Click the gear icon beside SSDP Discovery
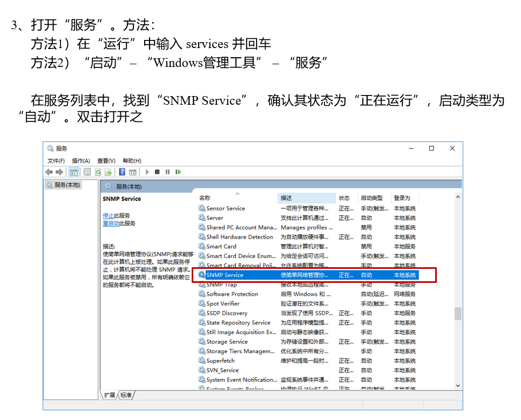The height and width of the screenshot is (420, 521). pyautogui.click(x=202, y=313)
